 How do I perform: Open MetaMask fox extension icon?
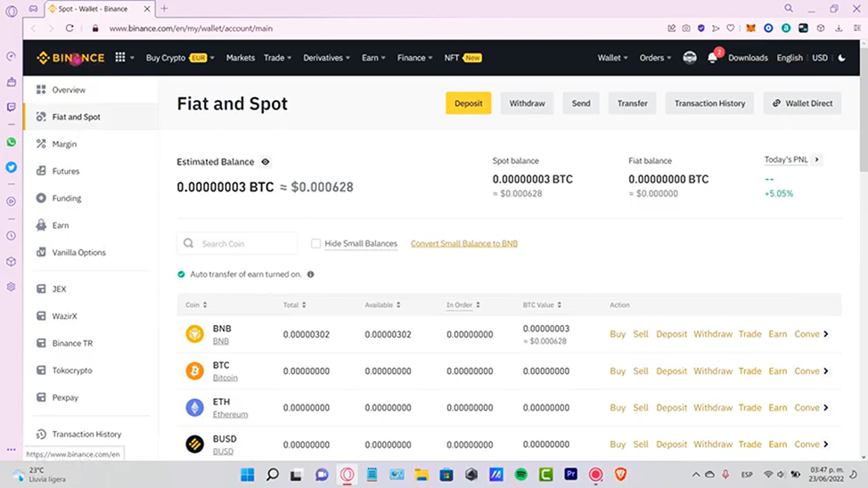click(x=751, y=28)
